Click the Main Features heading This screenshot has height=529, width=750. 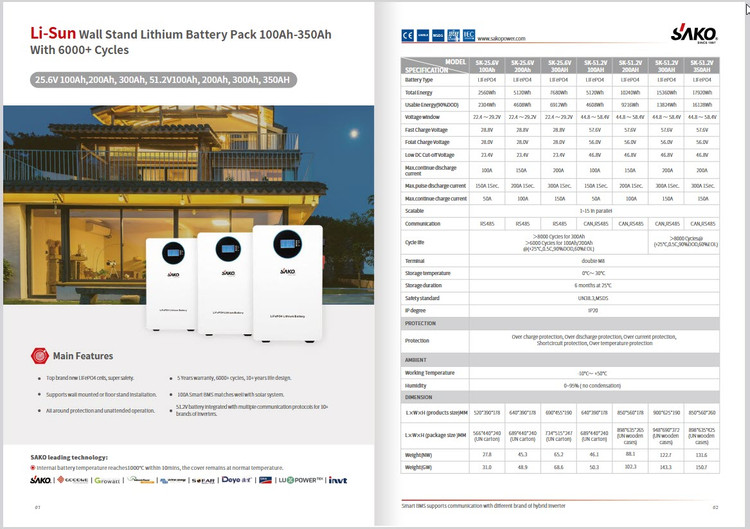click(x=83, y=356)
